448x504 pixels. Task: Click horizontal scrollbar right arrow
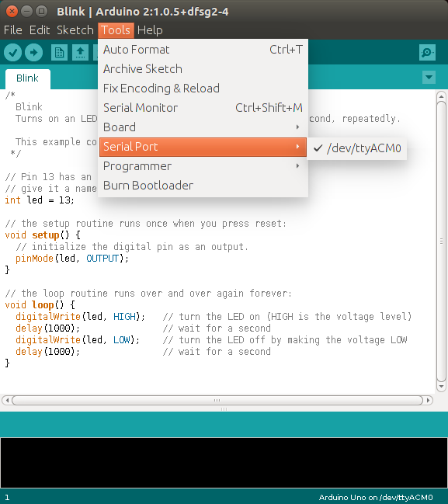(428, 400)
